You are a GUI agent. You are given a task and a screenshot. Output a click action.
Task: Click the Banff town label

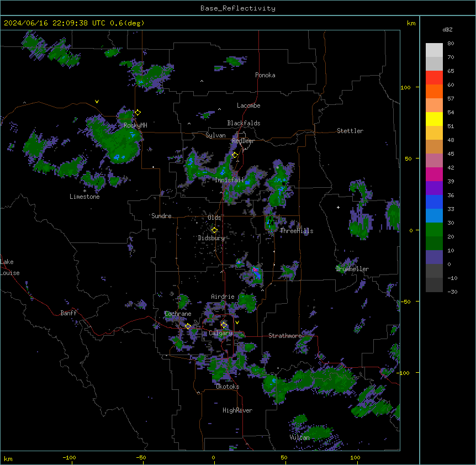[x=68, y=313]
